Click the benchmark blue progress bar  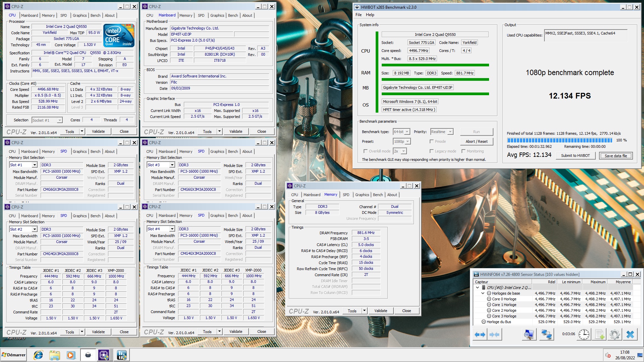559,140
